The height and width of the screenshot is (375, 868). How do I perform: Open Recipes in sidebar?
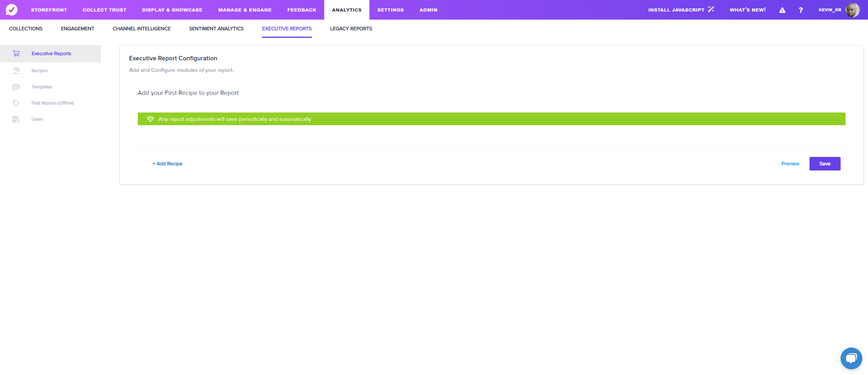tap(39, 70)
